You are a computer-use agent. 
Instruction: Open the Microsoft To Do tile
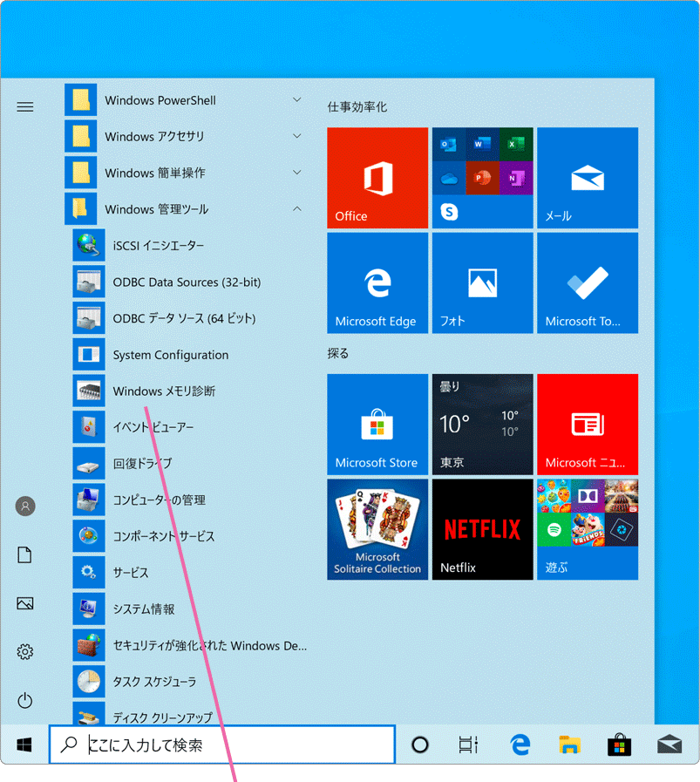click(x=588, y=282)
